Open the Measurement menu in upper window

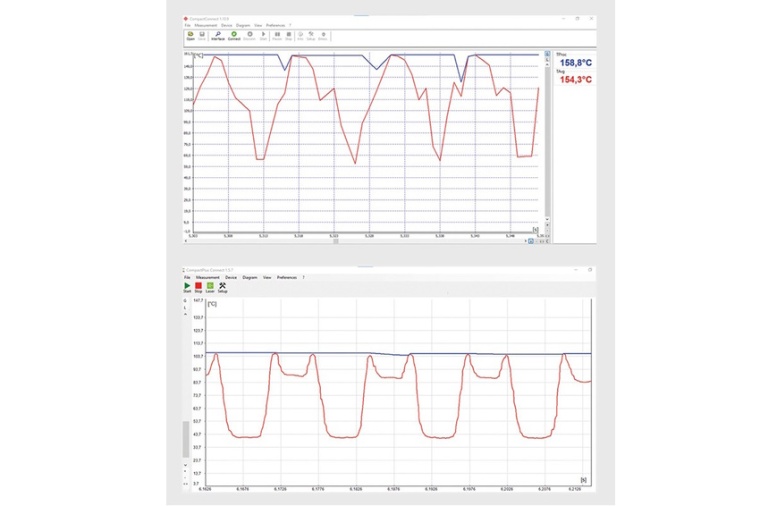[x=206, y=24]
